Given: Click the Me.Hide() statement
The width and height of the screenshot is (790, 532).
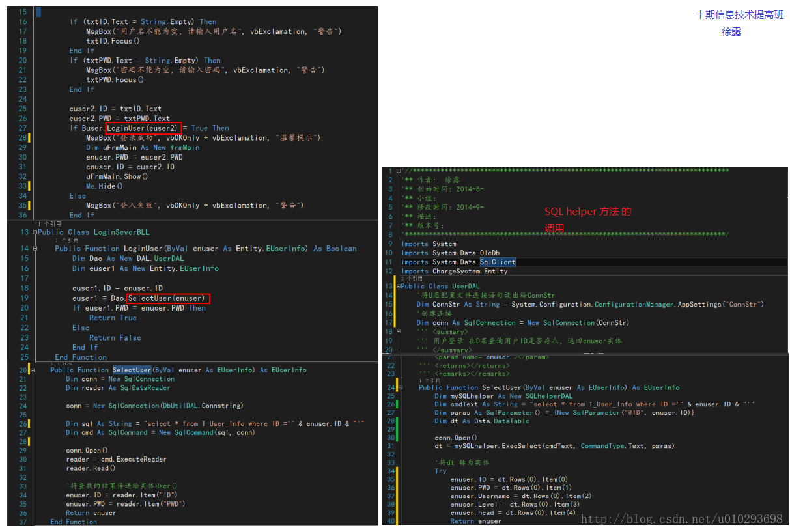Looking at the screenshot, I should pyautogui.click(x=104, y=186).
